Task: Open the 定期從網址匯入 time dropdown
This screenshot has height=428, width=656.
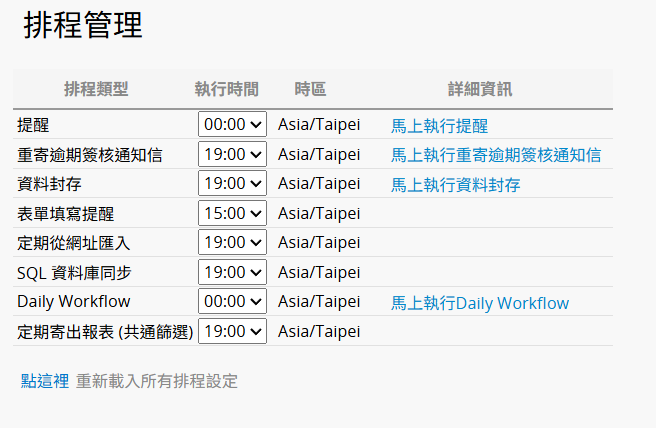Action: [x=232, y=242]
